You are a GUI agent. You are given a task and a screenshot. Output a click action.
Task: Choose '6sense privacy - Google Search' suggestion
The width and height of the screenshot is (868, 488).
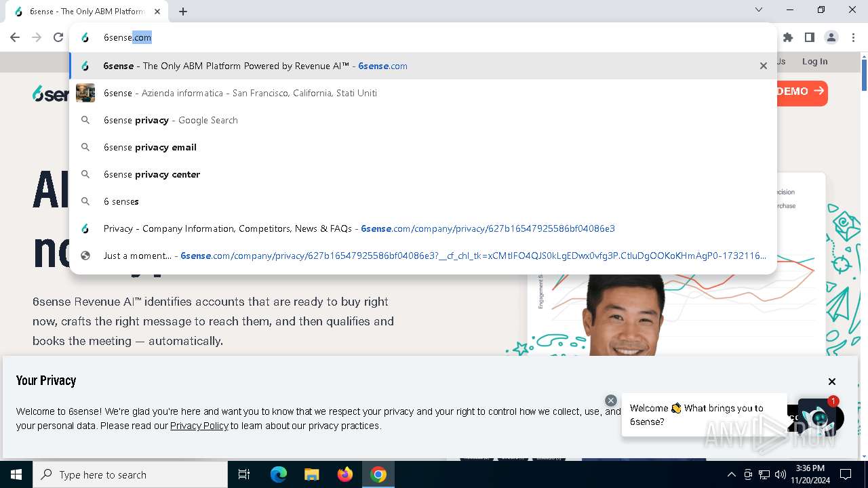[x=423, y=120]
